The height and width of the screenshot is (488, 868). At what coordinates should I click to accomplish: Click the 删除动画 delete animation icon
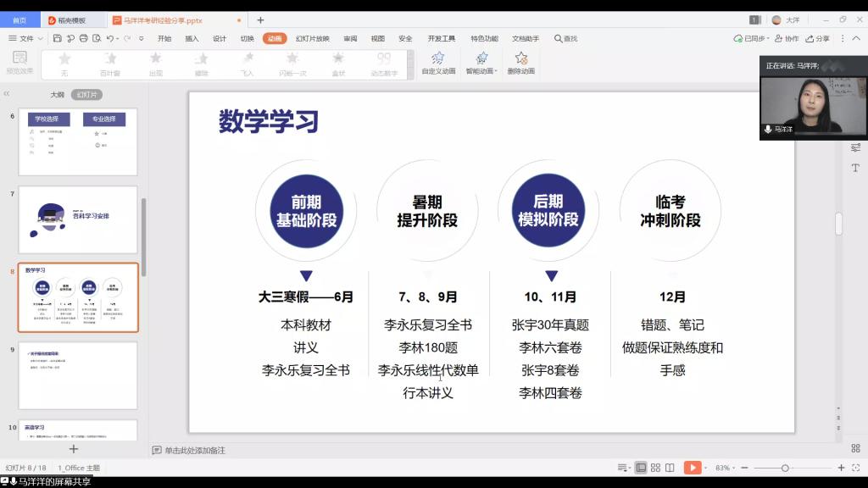(520, 62)
